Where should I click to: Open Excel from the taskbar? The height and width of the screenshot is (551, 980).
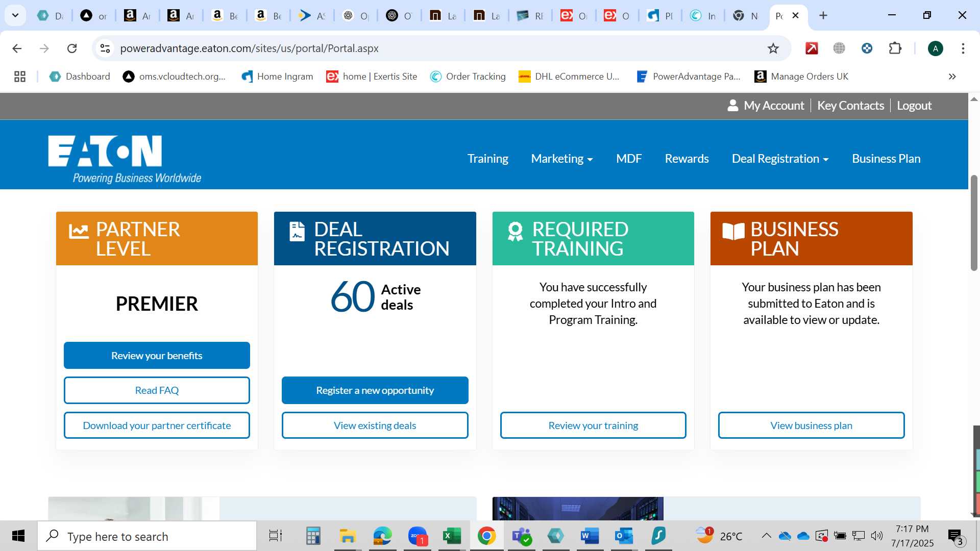pyautogui.click(x=452, y=536)
